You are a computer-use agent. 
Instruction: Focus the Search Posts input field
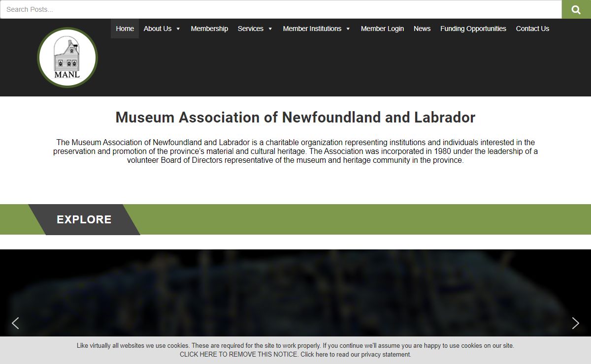tap(281, 9)
